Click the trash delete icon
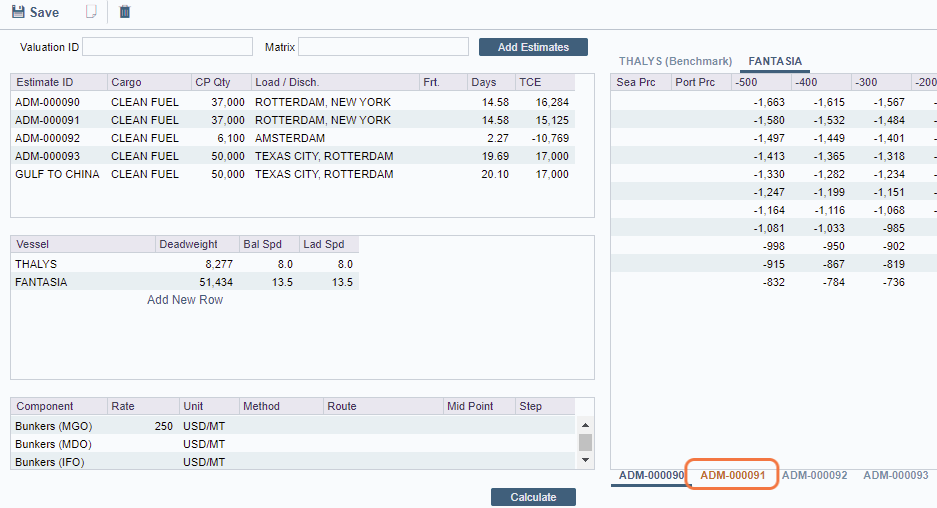 click(x=125, y=13)
